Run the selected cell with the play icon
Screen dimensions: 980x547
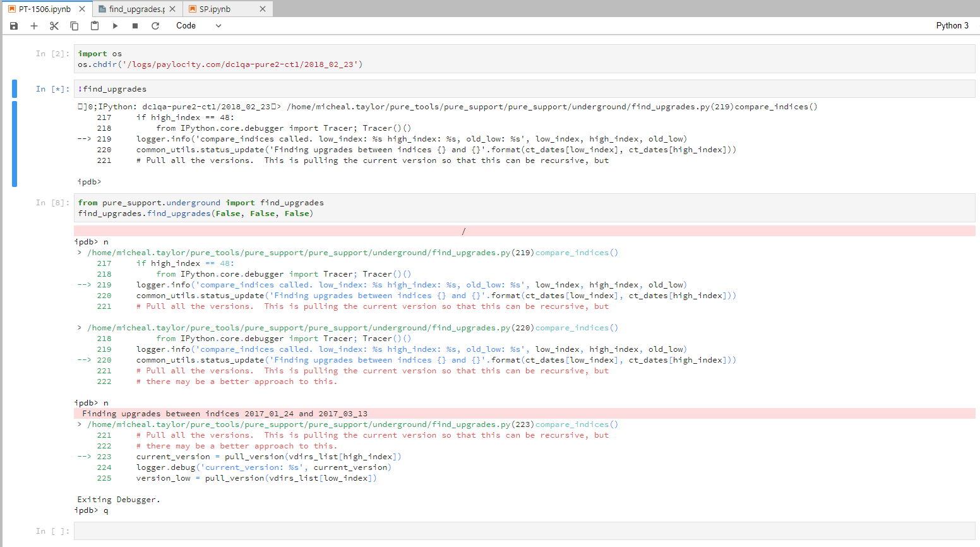tap(115, 26)
